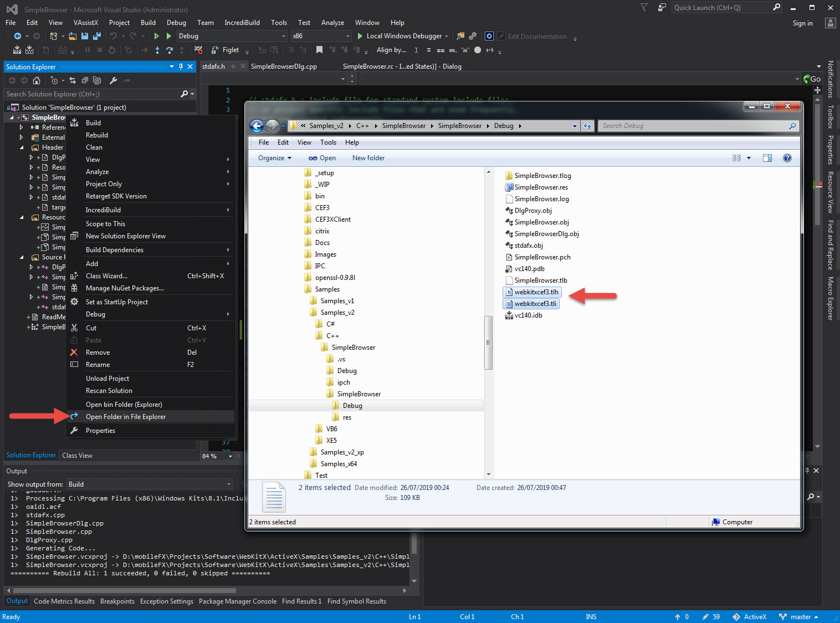Viewport: 840px width, 623px height.
Task: Click the Solution Explorer Home icon
Action: [37, 80]
